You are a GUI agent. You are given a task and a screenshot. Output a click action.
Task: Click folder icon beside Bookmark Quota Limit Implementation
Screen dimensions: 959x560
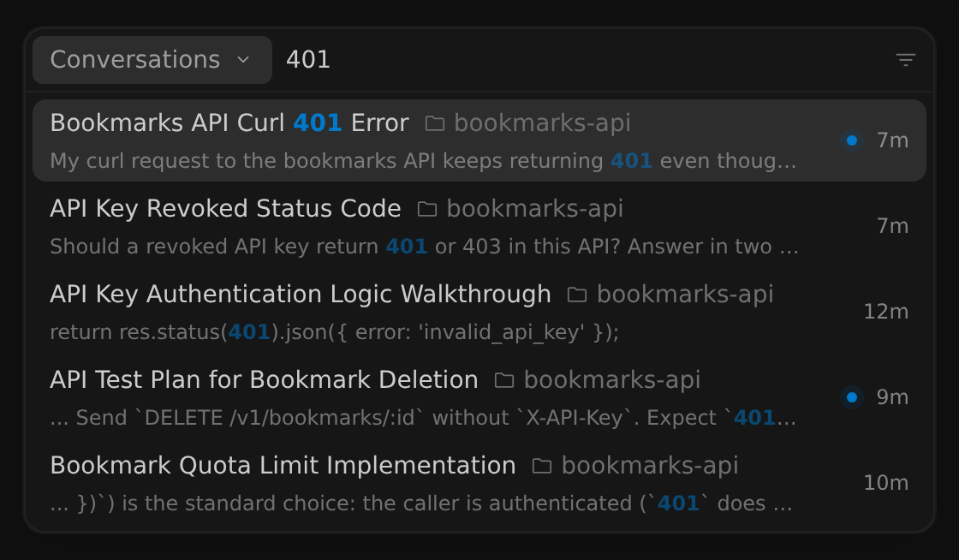(542, 466)
